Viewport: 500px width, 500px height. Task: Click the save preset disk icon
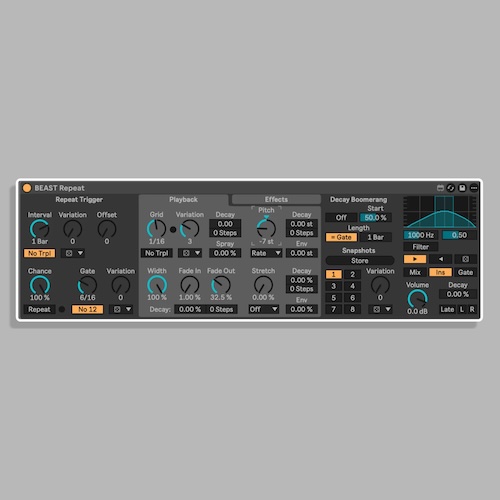[462, 188]
